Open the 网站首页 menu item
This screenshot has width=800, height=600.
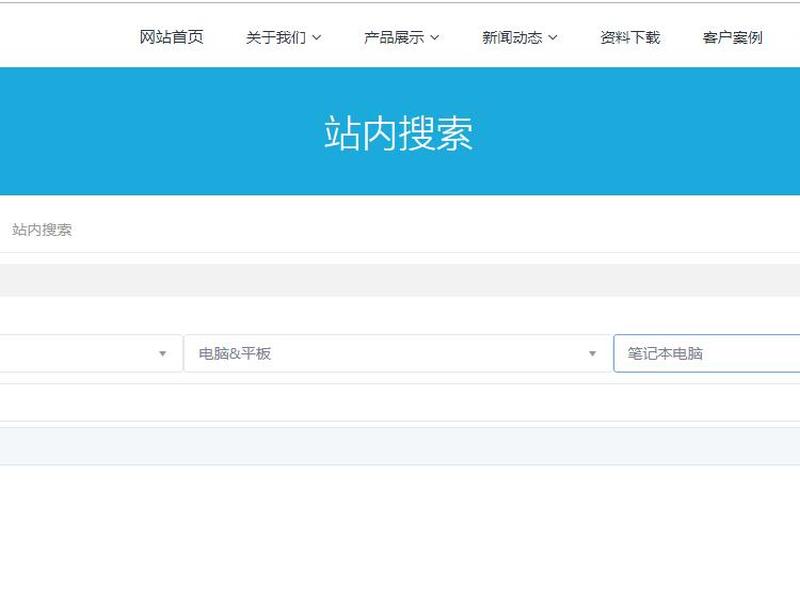pos(171,37)
